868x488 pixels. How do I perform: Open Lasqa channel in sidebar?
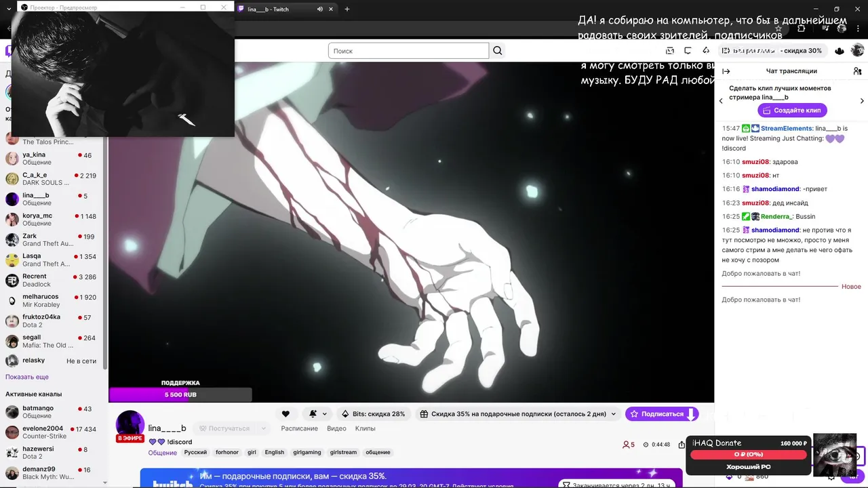pyautogui.click(x=54, y=260)
